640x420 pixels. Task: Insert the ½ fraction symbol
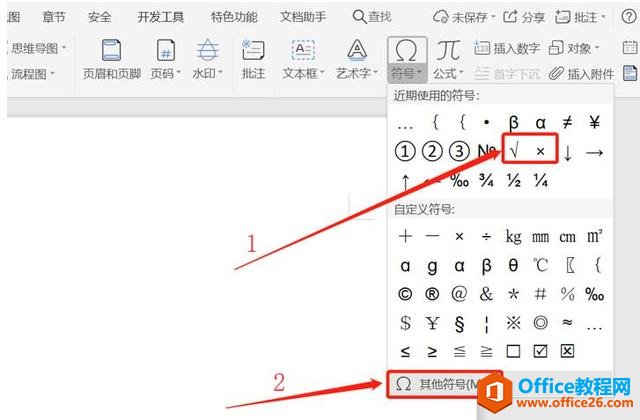click(513, 180)
